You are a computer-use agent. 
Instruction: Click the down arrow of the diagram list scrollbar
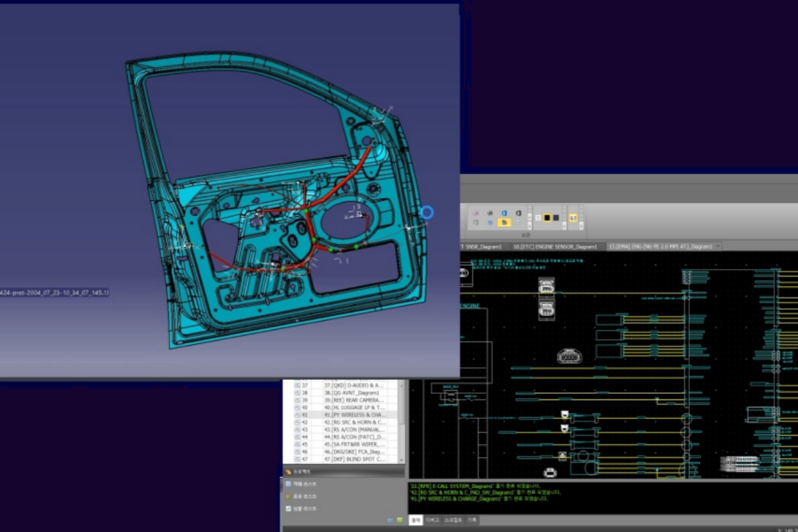[x=401, y=460]
